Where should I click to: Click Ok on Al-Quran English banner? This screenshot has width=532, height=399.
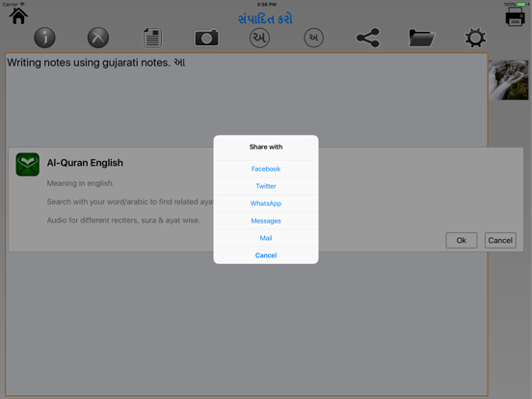pyautogui.click(x=461, y=240)
